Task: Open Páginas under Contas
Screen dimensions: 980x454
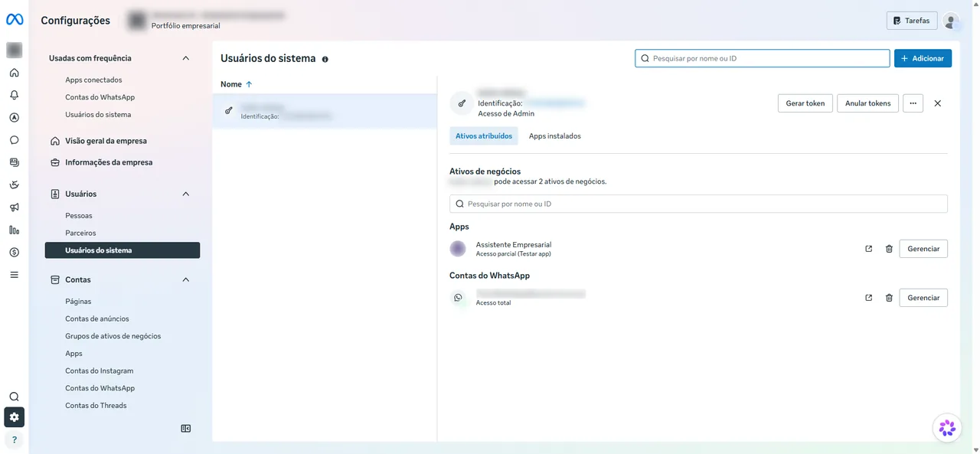Action: point(78,302)
